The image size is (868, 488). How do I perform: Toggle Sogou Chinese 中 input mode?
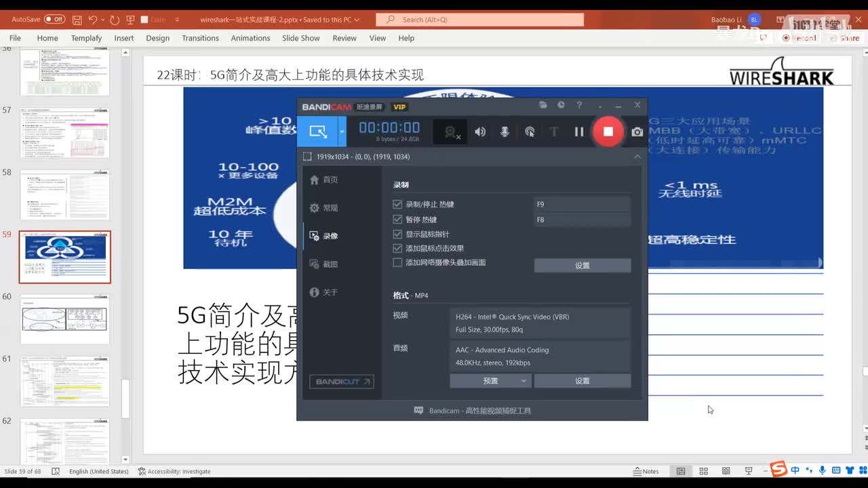click(x=795, y=470)
